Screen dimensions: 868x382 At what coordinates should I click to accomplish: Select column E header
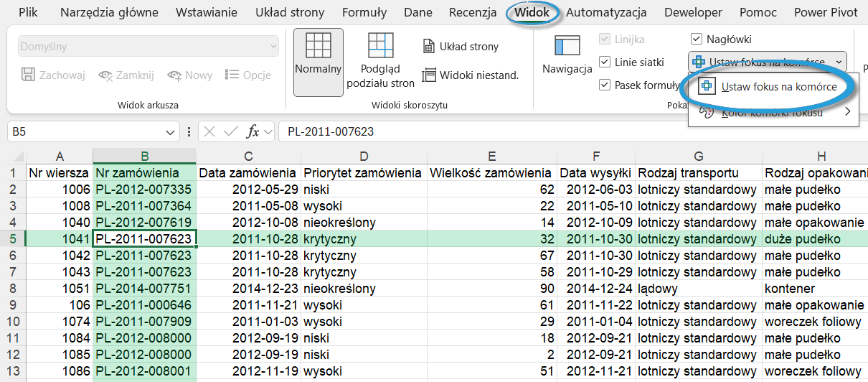tap(491, 157)
